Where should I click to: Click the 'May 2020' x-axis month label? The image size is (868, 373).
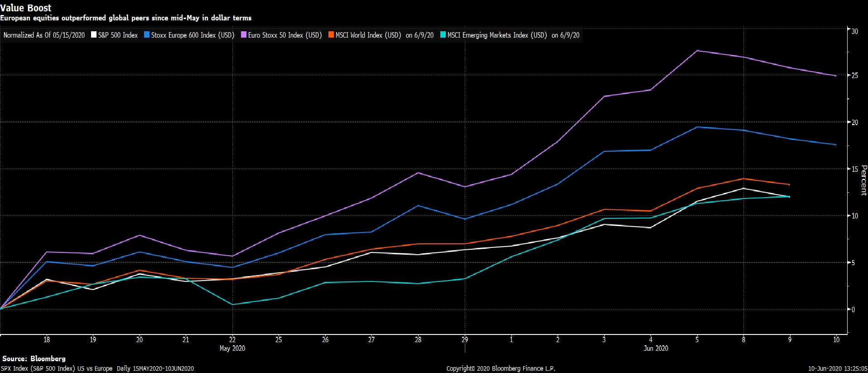click(x=232, y=348)
